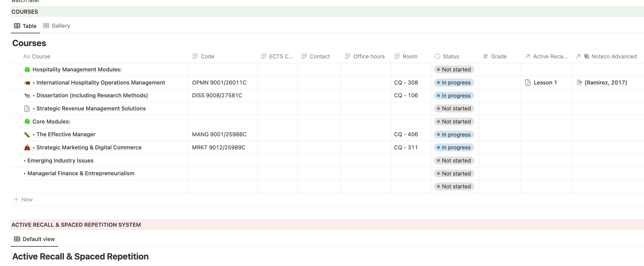The height and width of the screenshot is (266, 644).
Task: Open Managerial Finance & Entrepreneurialism page
Action: click(81, 173)
